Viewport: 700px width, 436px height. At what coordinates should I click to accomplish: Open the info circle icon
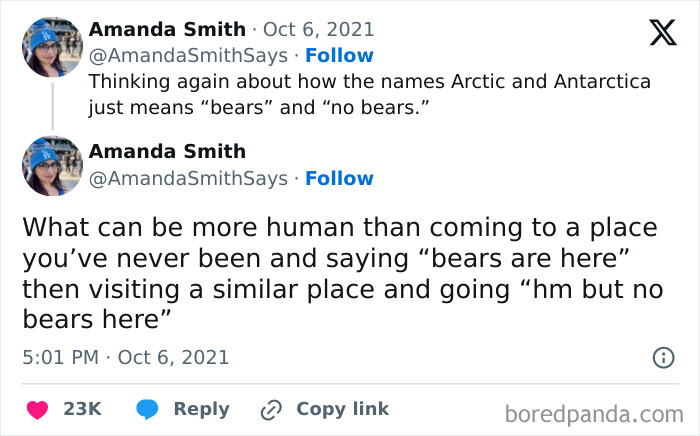(x=662, y=357)
